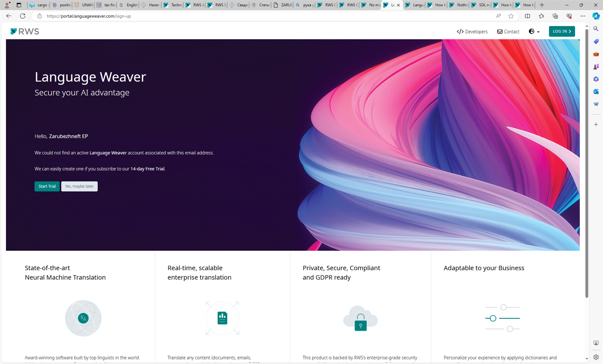Open the browser profile avatar
This screenshot has width=603, height=364.
[x=7, y=5]
